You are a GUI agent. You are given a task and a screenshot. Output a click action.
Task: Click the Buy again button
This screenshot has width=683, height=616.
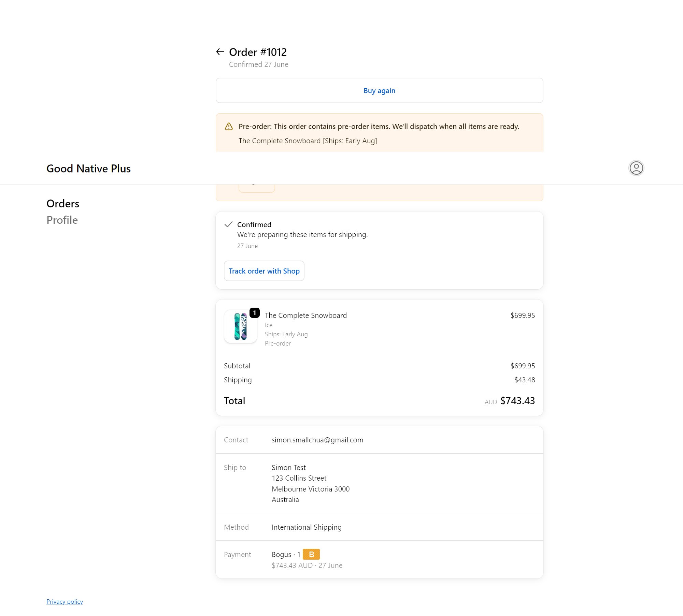379,90
